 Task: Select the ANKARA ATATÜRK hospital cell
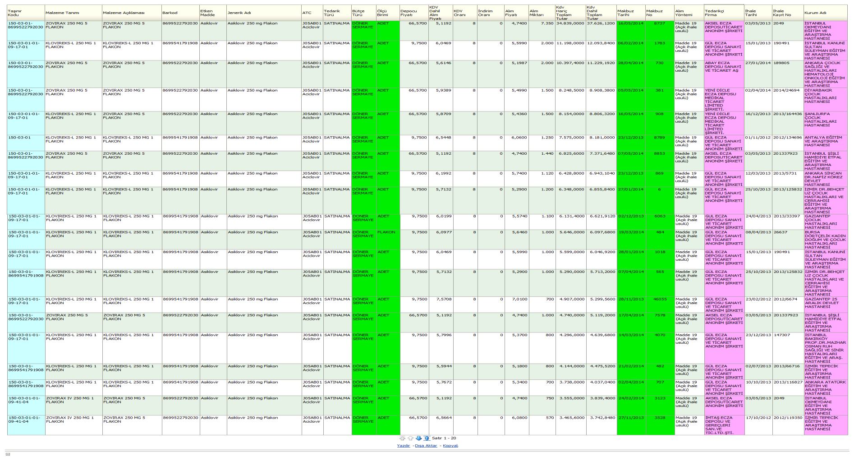(826, 388)
